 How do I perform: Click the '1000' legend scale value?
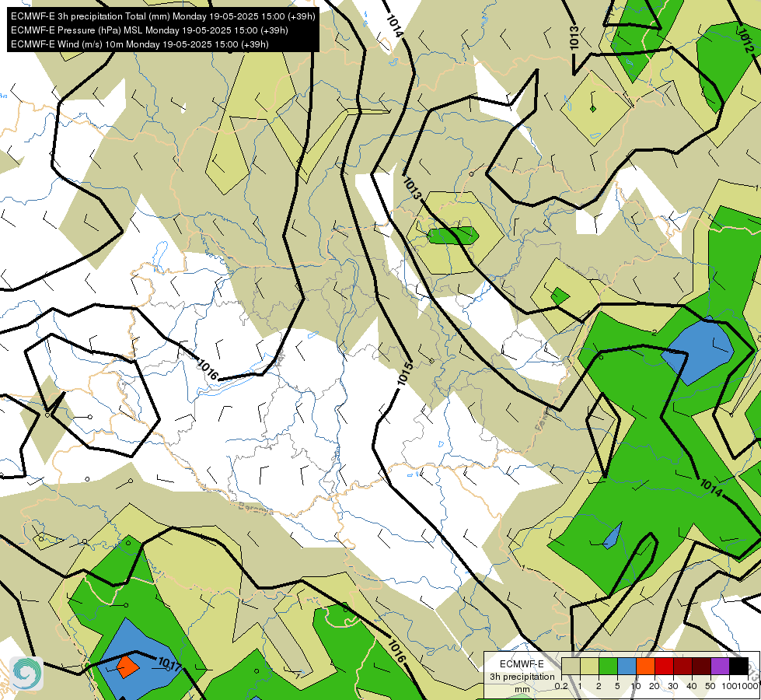click(x=749, y=686)
